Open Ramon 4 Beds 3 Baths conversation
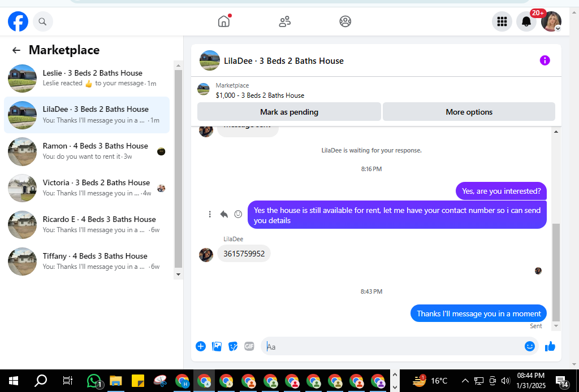 click(87, 151)
